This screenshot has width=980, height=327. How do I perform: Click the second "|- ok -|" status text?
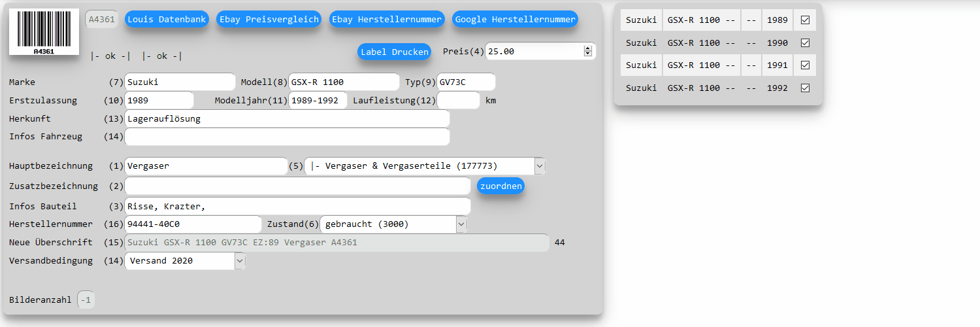pos(162,56)
